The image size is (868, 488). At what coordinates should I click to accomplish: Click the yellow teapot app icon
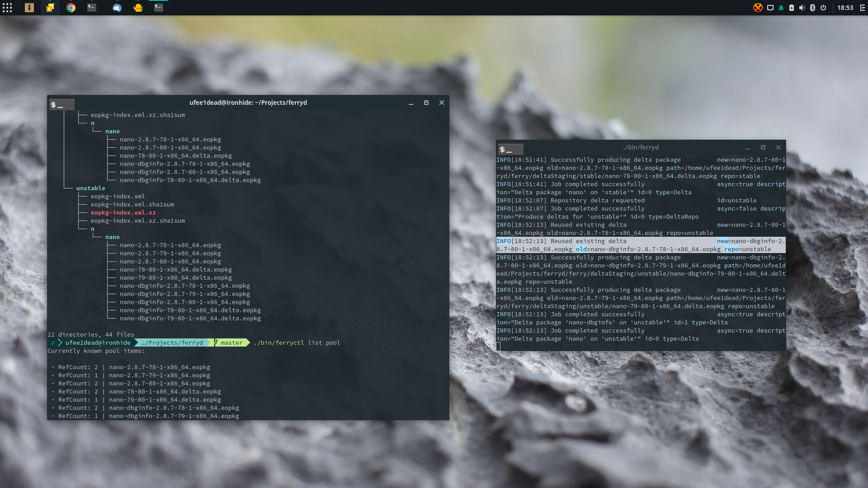pyautogui.click(x=138, y=8)
